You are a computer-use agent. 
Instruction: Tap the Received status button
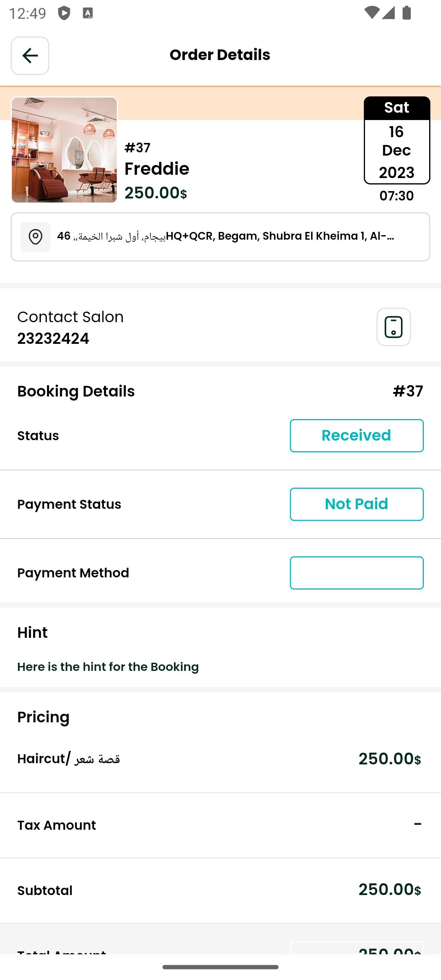point(356,436)
